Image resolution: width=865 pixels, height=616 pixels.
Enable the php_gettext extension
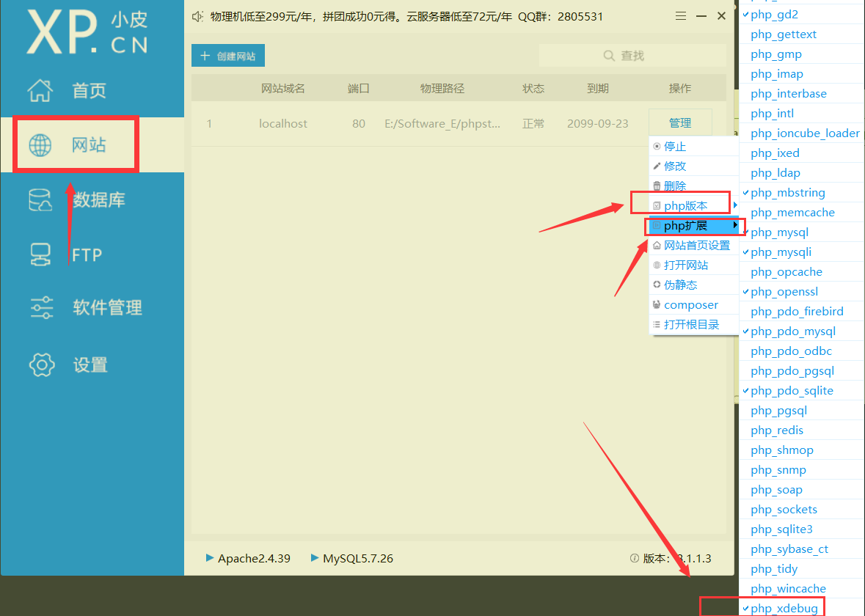801,34
